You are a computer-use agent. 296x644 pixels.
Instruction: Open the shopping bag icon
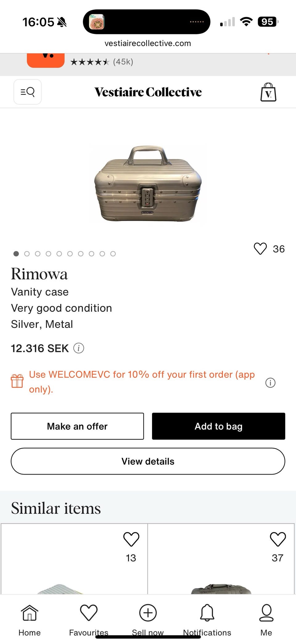pos(268,92)
